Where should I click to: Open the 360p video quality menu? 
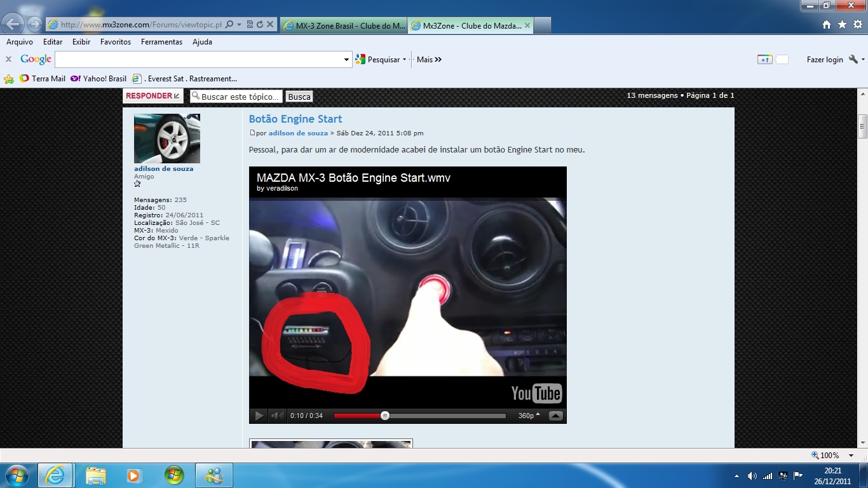pyautogui.click(x=529, y=416)
